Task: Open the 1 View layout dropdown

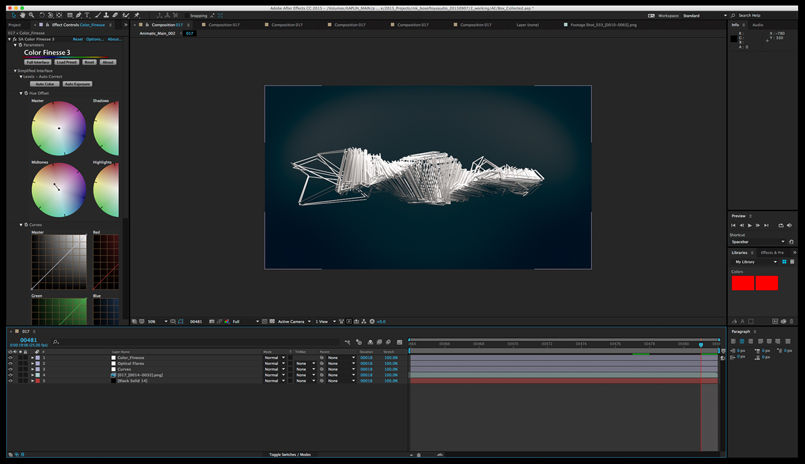Action: click(325, 321)
